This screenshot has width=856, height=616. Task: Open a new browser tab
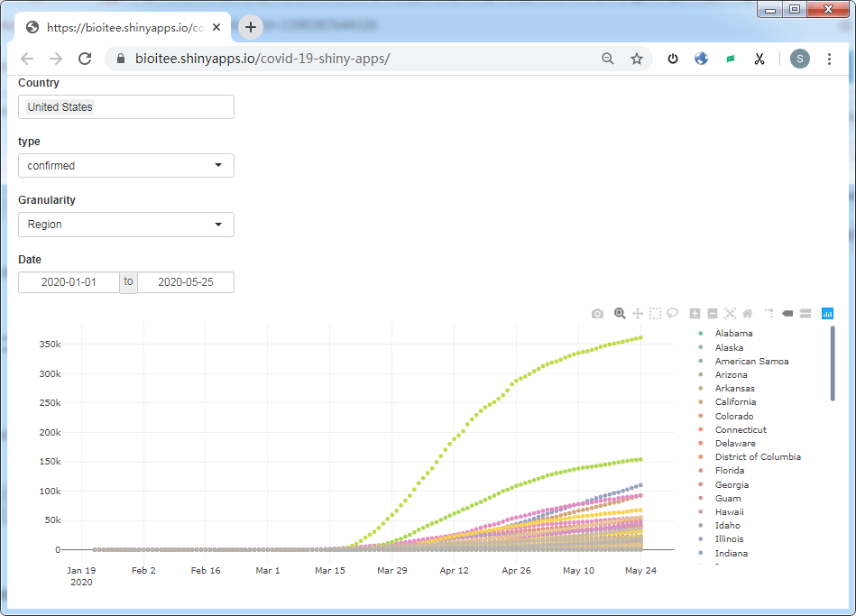click(x=251, y=27)
